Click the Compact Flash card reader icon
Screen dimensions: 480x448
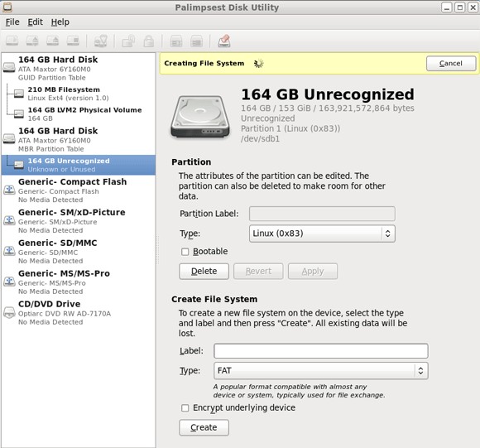point(9,190)
